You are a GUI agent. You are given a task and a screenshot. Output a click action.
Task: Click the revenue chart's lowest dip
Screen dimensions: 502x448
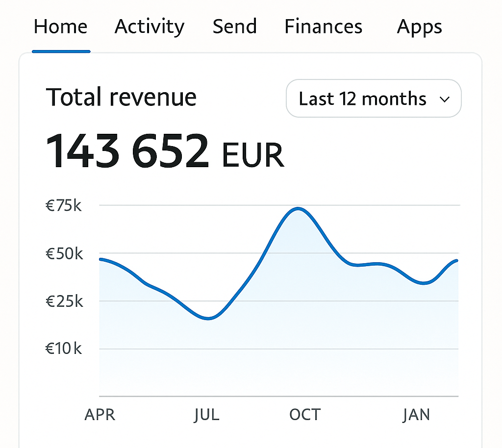pos(208,318)
